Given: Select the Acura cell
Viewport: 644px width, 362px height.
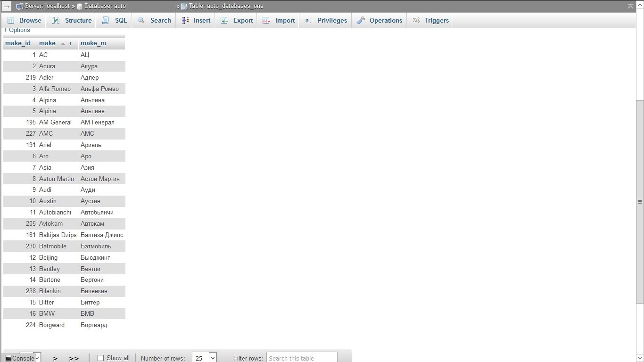Looking at the screenshot, I should (x=58, y=66).
